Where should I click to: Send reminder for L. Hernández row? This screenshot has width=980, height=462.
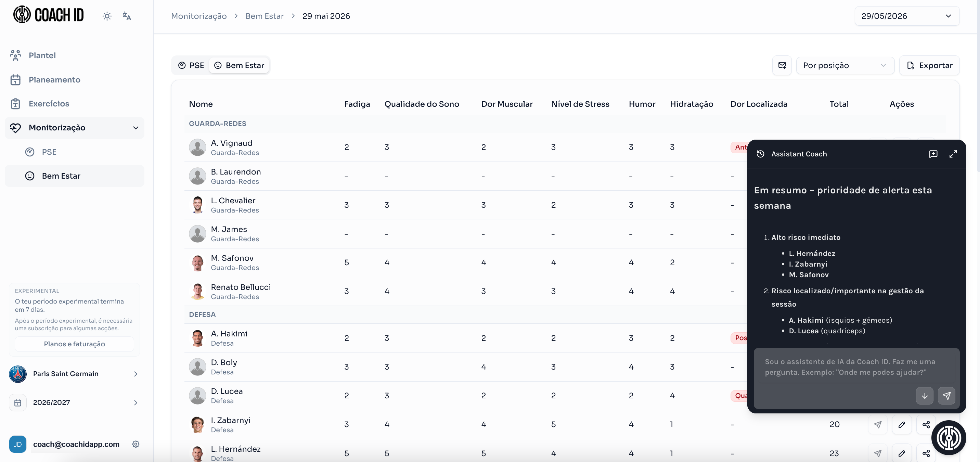point(878,453)
